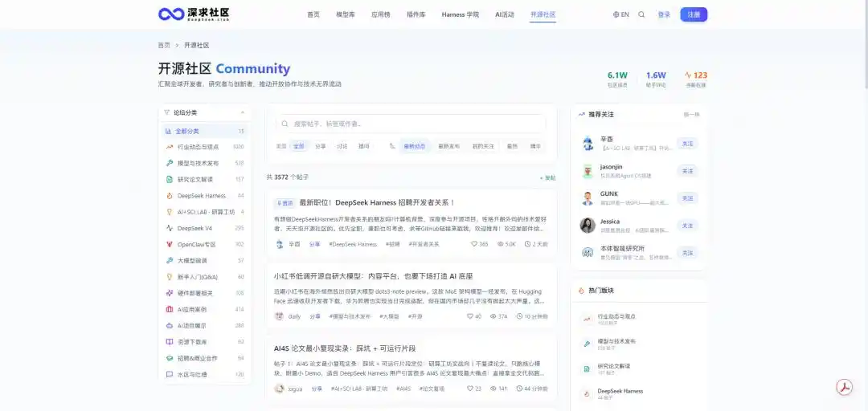
Task: Click the 注册 button
Action: pyautogui.click(x=694, y=14)
